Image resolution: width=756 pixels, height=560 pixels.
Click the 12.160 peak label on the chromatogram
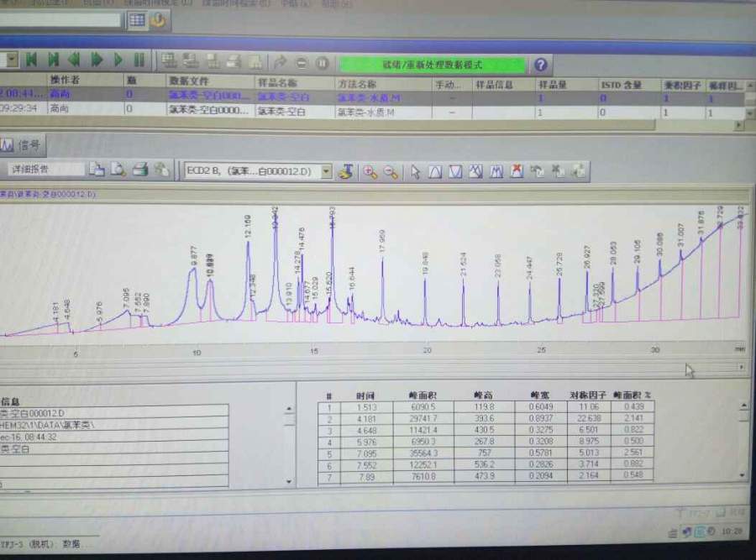248,226
